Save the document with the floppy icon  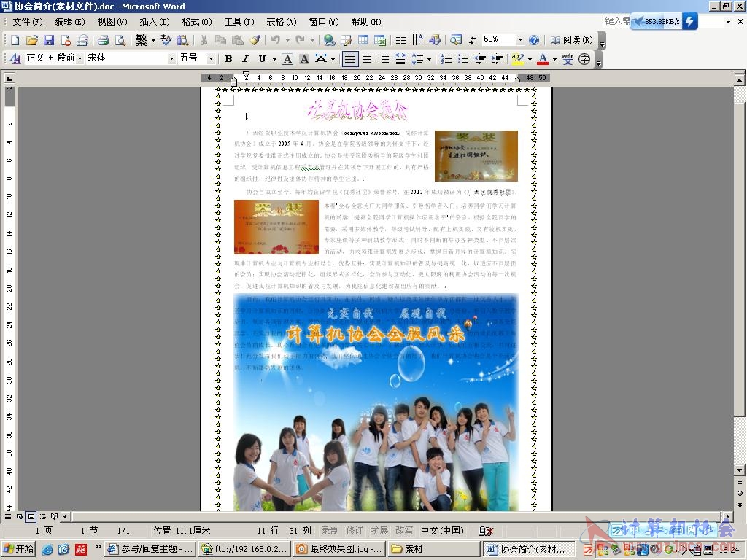pyautogui.click(x=49, y=41)
